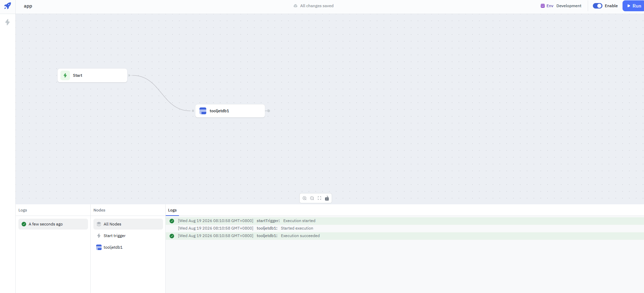This screenshot has height=293, width=644.
Task: Click the tooljetdb1 node output handle
Action: (x=269, y=111)
